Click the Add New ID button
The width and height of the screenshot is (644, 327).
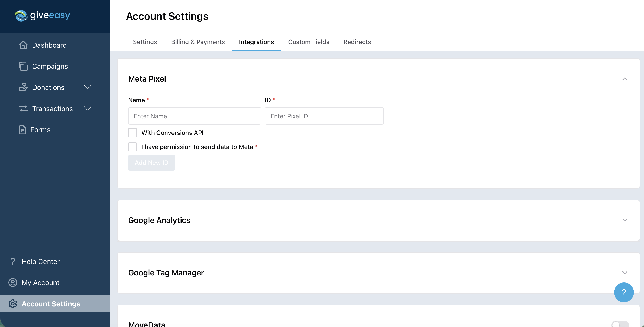152,163
